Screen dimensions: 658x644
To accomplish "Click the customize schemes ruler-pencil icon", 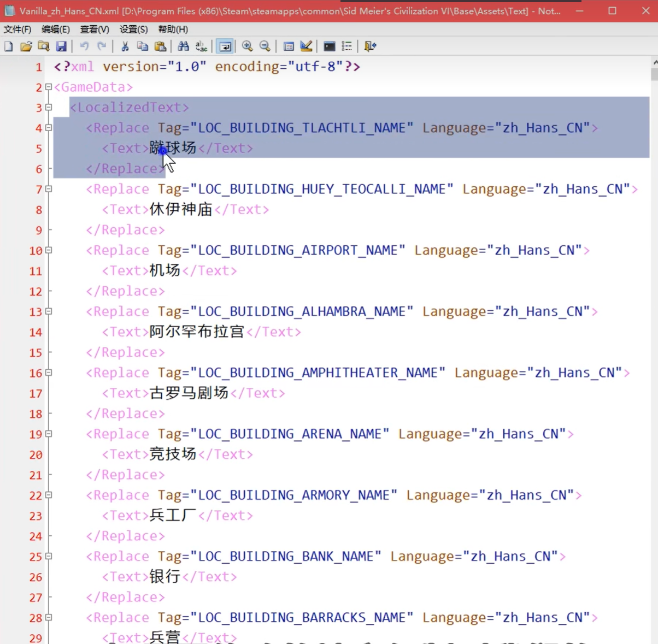I will pos(306,46).
